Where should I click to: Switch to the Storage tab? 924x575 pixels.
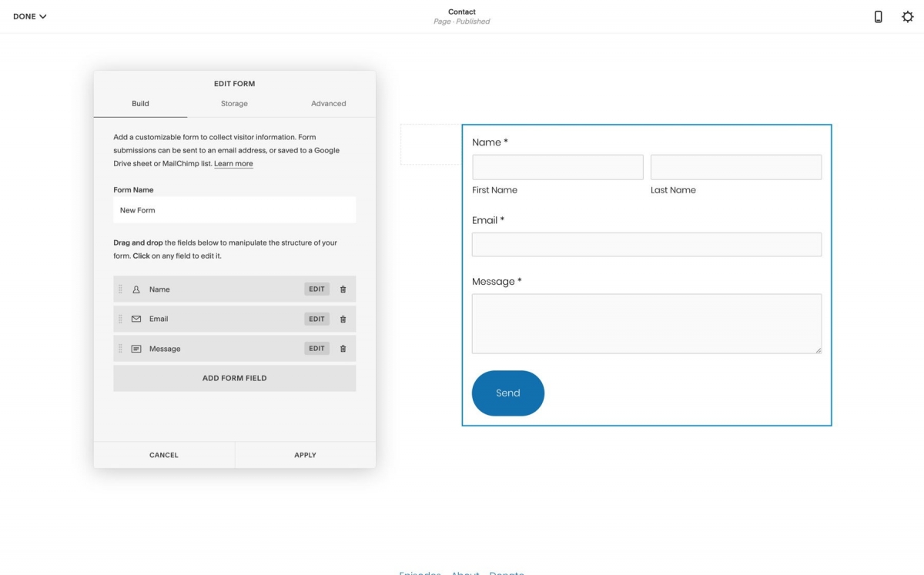click(233, 103)
